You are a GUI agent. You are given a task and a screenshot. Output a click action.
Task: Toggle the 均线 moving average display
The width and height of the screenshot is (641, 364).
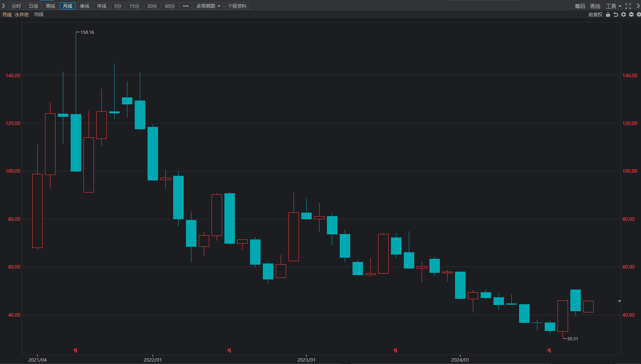point(39,14)
